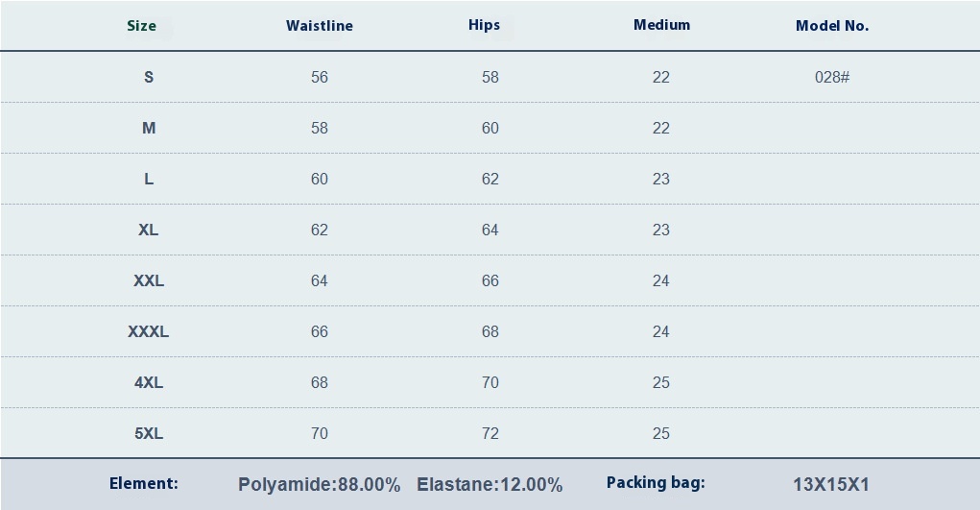Click the 028# model number cell
Viewport: 980px width, 510px height.
832,77
